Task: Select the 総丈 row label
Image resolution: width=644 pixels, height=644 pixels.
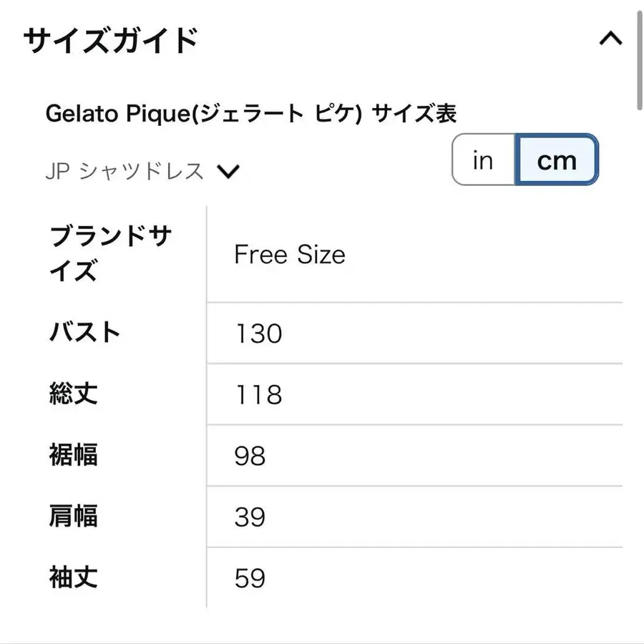Action: coord(74,394)
